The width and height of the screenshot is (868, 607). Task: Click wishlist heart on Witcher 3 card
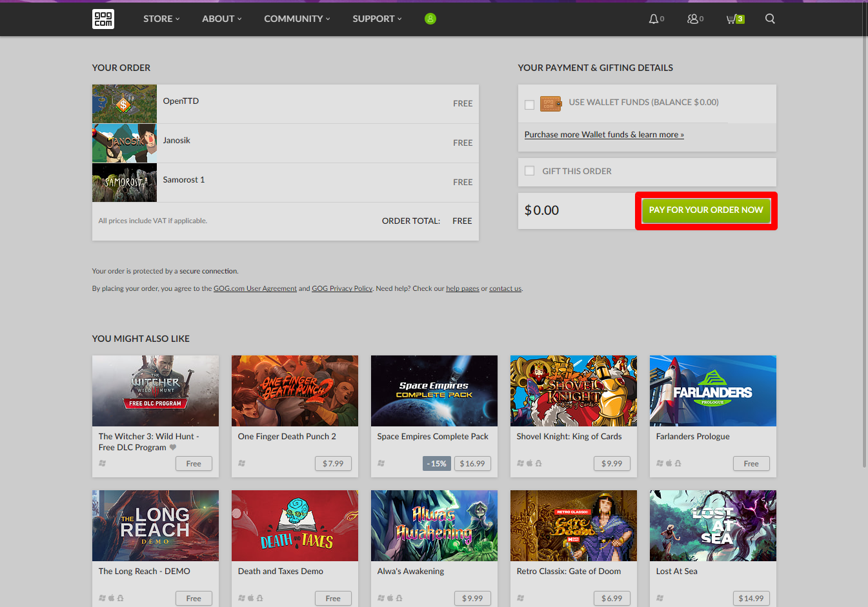pos(173,447)
